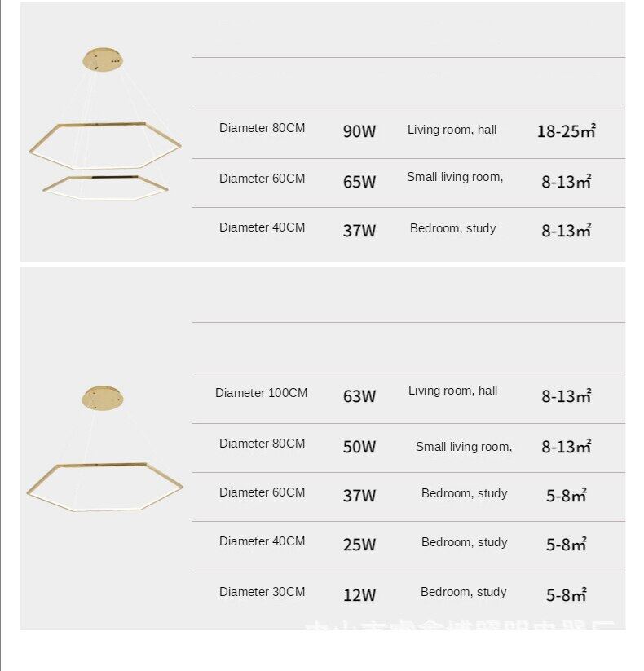
Task: Click the gold ceiling canopy of the single-ring lamp
Action: tap(104, 398)
